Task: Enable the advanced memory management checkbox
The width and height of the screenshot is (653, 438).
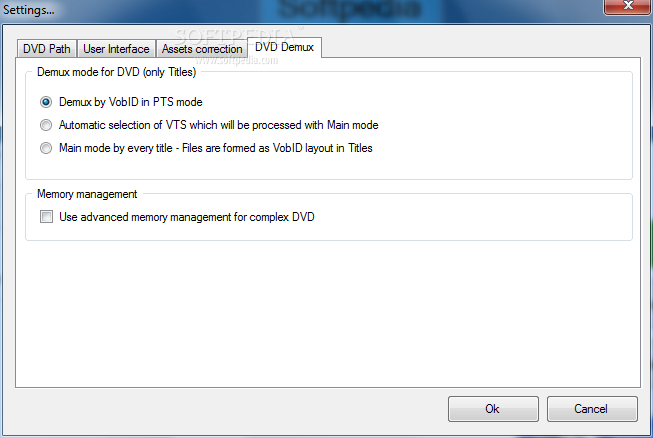Action: pos(46,217)
